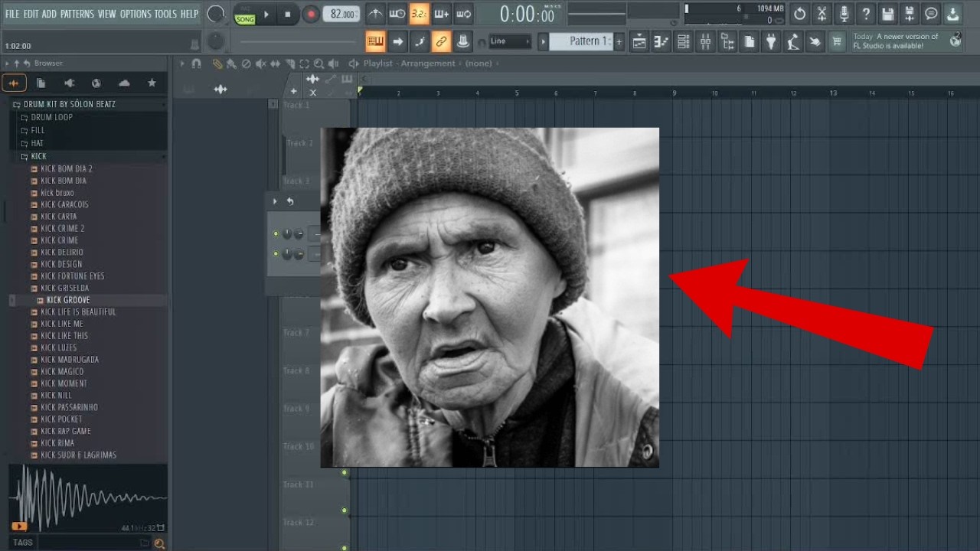The height and width of the screenshot is (551, 980).
Task: Click the red record button
Action: click(311, 14)
